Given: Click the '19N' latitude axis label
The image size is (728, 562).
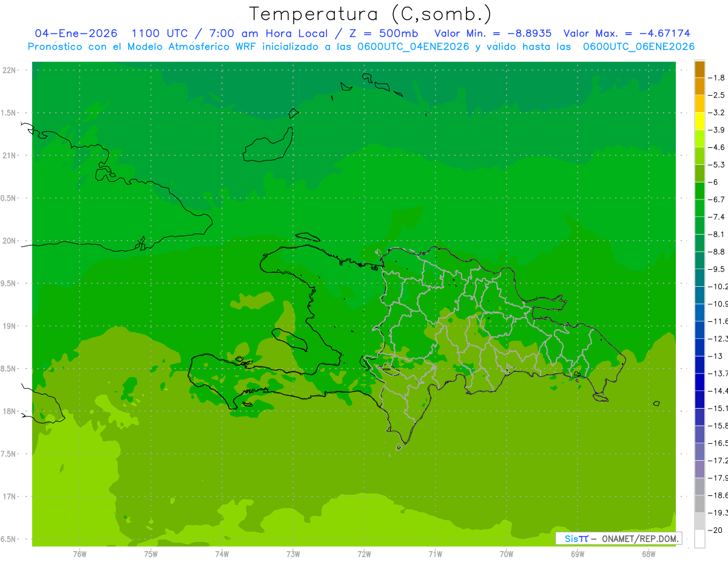Looking at the screenshot, I should click(x=10, y=326).
